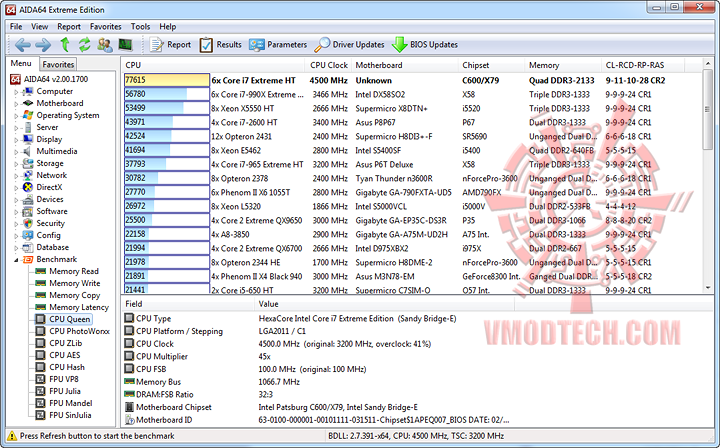Select the Config icon in tree
This screenshot has height=448, width=720.
point(28,235)
